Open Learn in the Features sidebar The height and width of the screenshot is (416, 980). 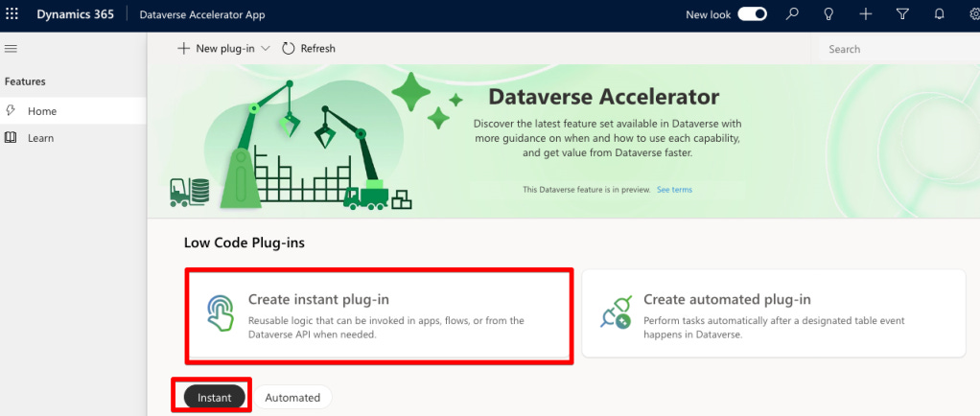[73, 138]
